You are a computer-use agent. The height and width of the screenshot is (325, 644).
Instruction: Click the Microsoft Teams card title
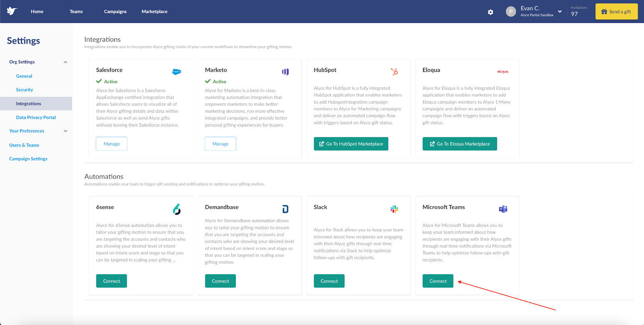click(x=444, y=207)
